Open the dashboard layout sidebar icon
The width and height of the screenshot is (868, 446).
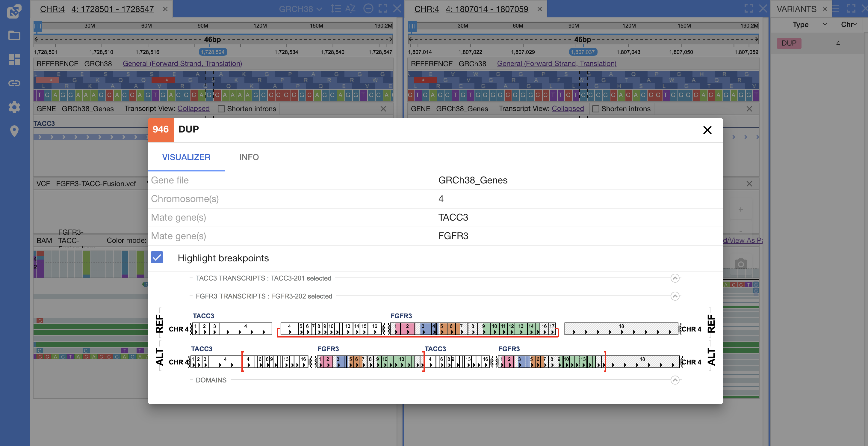coord(14,59)
